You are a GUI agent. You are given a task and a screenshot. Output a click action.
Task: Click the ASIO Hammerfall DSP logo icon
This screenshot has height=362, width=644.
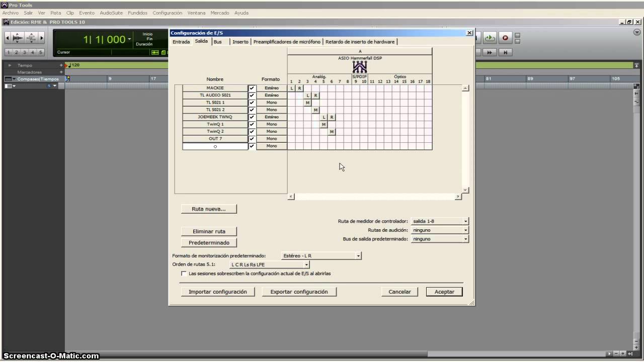[x=360, y=67]
